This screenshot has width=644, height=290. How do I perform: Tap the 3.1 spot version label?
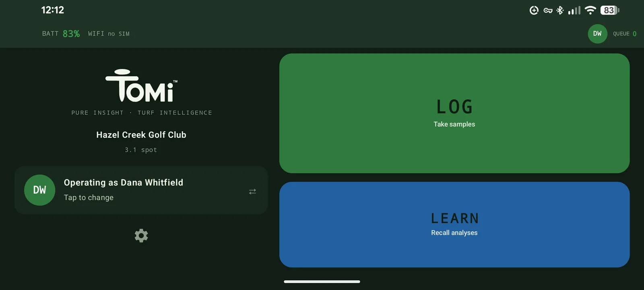[x=141, y=150]
